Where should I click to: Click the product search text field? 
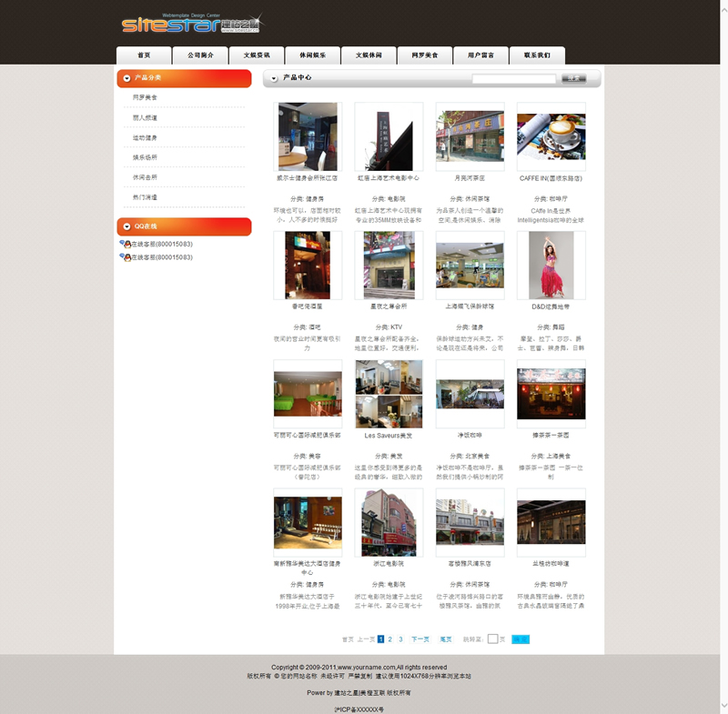click(513, 79)
